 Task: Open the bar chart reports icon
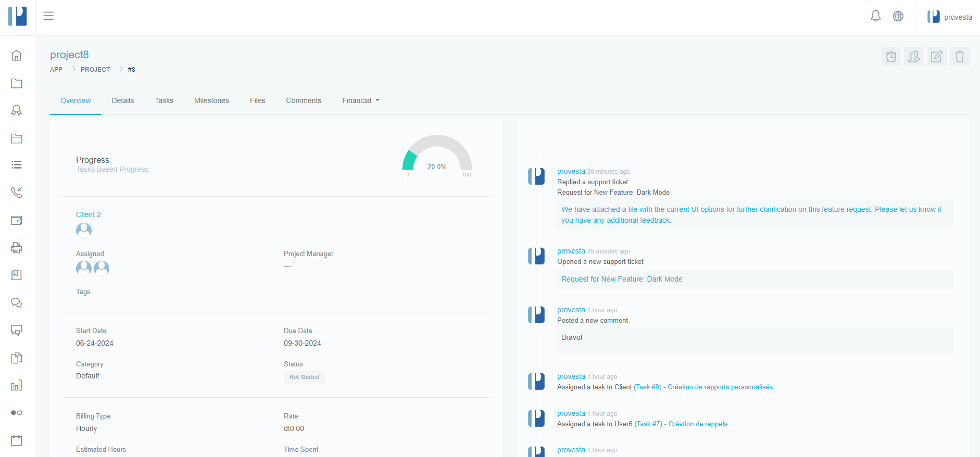(x=17, y=385)
